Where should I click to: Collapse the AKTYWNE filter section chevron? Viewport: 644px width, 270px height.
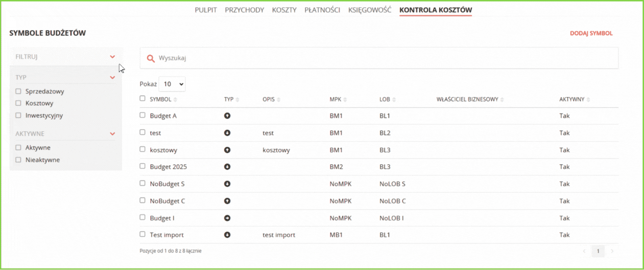[112, 134]
